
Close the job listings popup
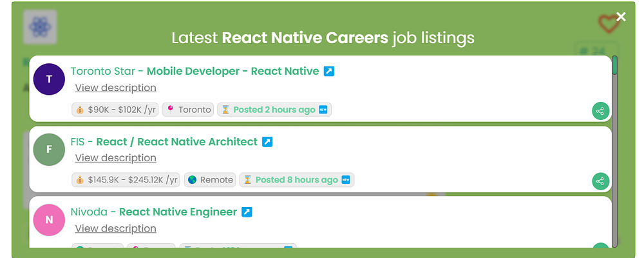click(621, 17)
